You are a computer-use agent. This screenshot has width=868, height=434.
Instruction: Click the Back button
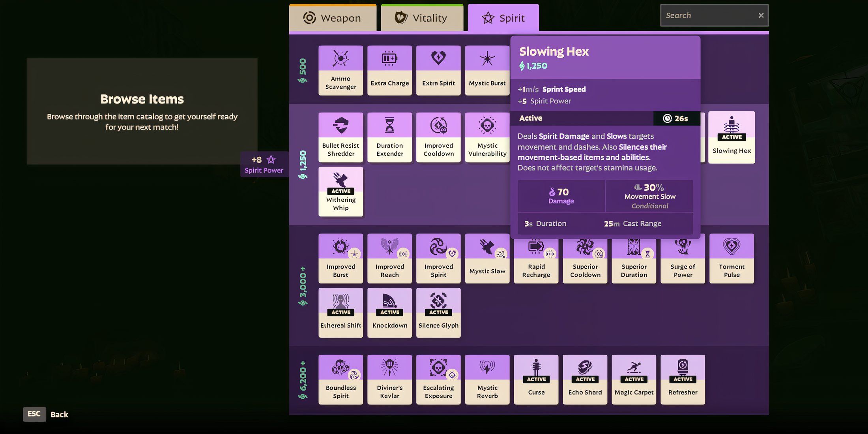pyautogui.click(x=59, y=414)
